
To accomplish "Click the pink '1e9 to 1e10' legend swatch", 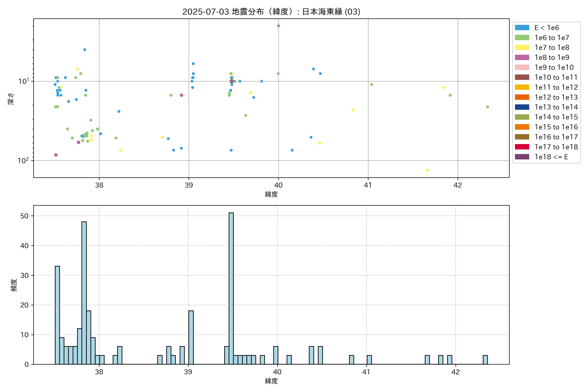I will coord(522,67).
